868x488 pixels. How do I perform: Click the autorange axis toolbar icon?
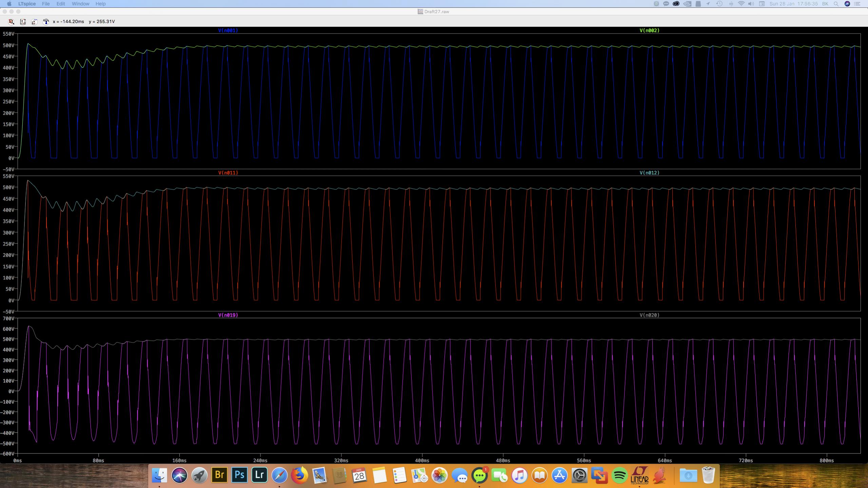pos(23,21)
